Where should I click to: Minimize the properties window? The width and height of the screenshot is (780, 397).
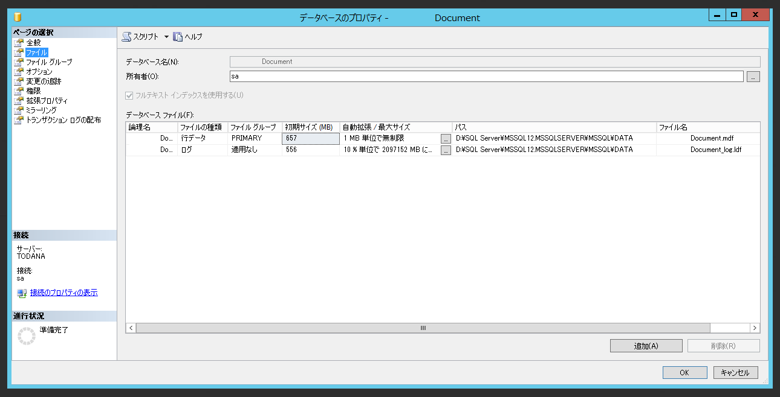(717, 15)
